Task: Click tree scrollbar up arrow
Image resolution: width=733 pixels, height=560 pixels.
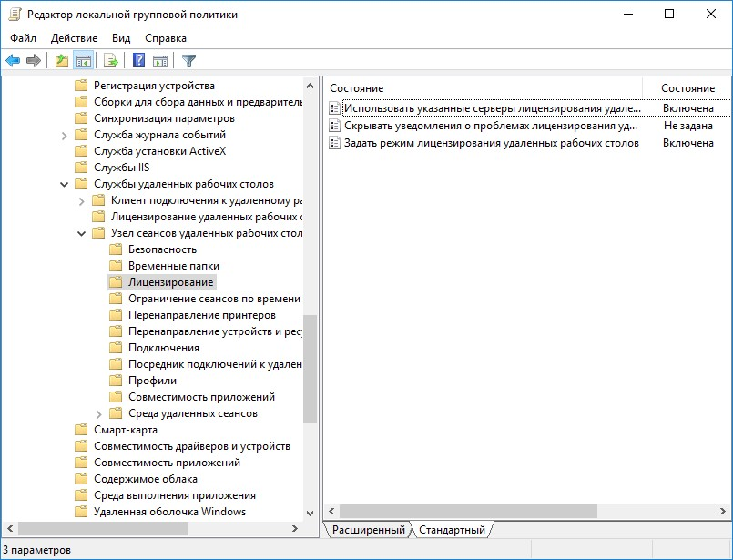Action: click(310, 86)
